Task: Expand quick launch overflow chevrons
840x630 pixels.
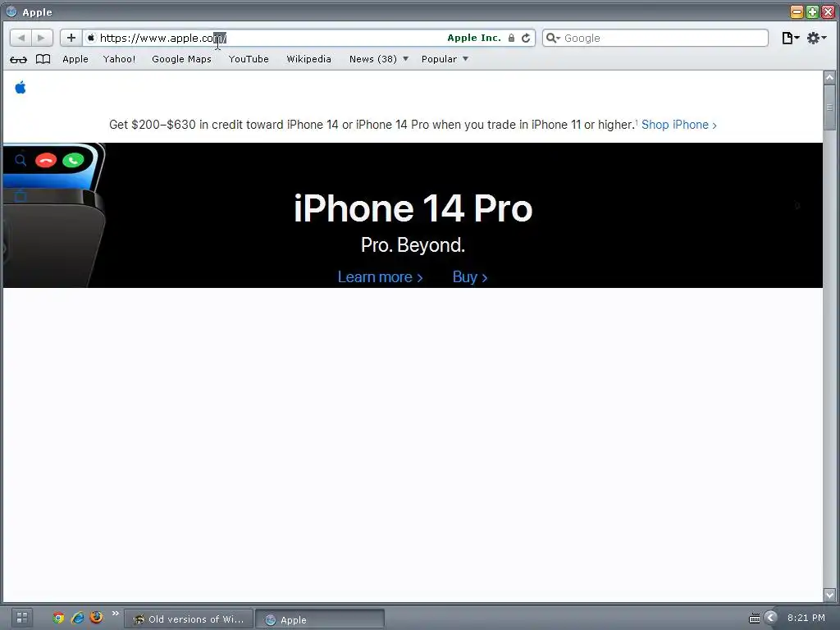Action: coord(115,614)
